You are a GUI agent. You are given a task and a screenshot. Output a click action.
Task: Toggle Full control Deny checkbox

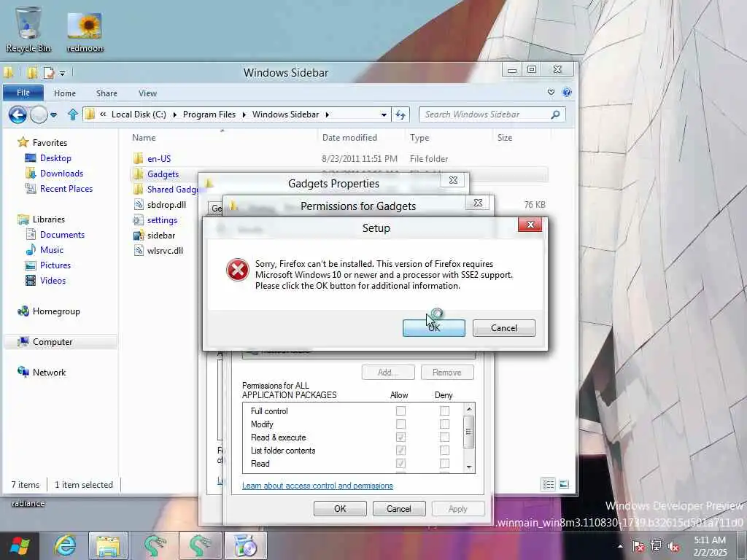click(444, 411)
